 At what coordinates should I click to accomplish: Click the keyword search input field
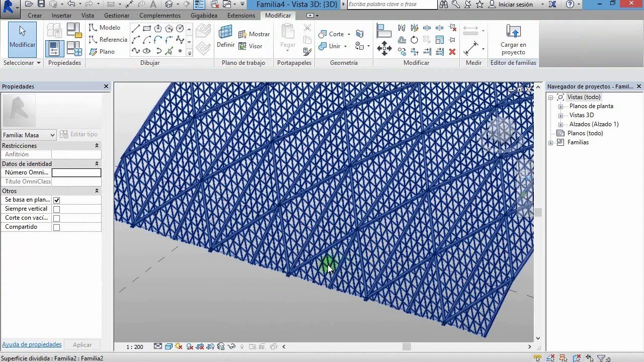392,5
